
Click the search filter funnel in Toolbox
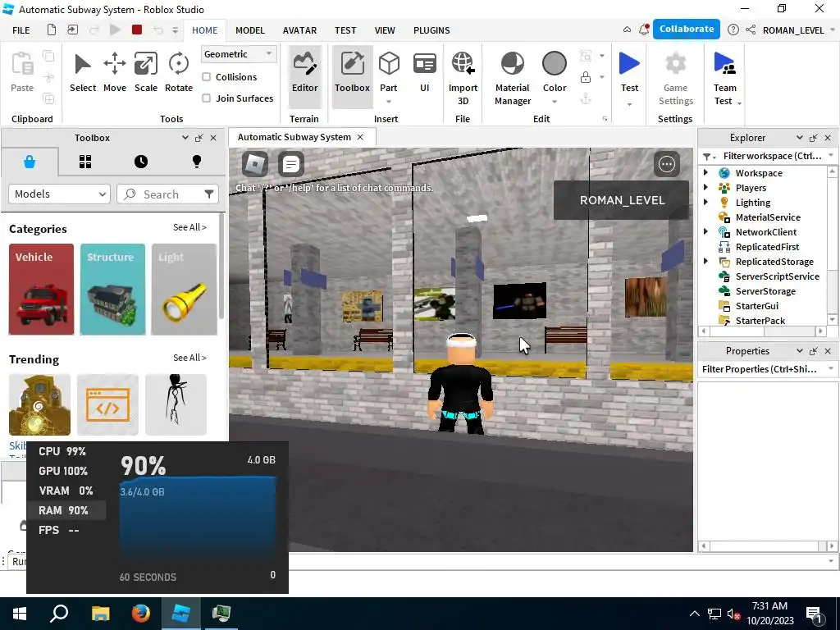click(209, 194)
